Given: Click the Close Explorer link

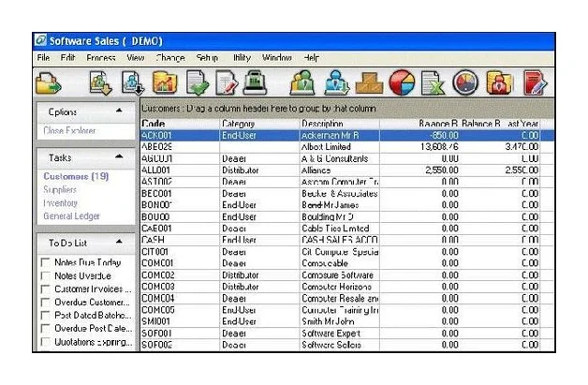Looking at the screenshot, I should pos(69,130).
